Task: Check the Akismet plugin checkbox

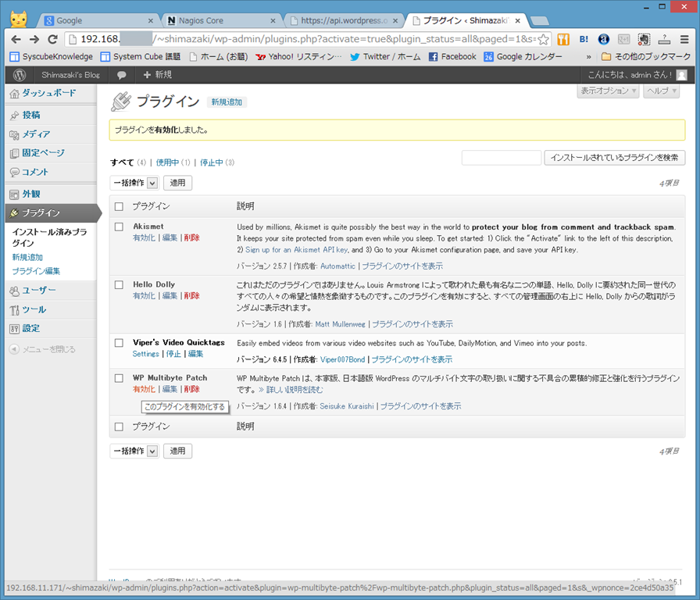Action: click(x=119, y=227)
